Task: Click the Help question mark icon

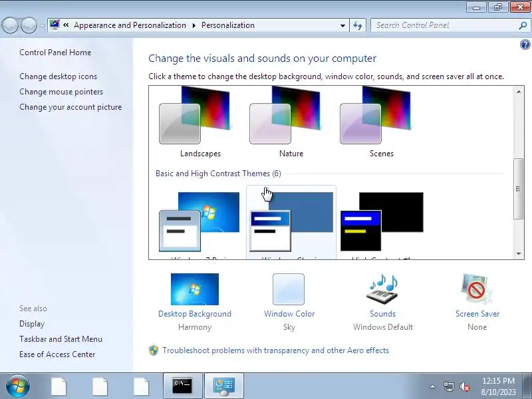Action: pos(525,45)
